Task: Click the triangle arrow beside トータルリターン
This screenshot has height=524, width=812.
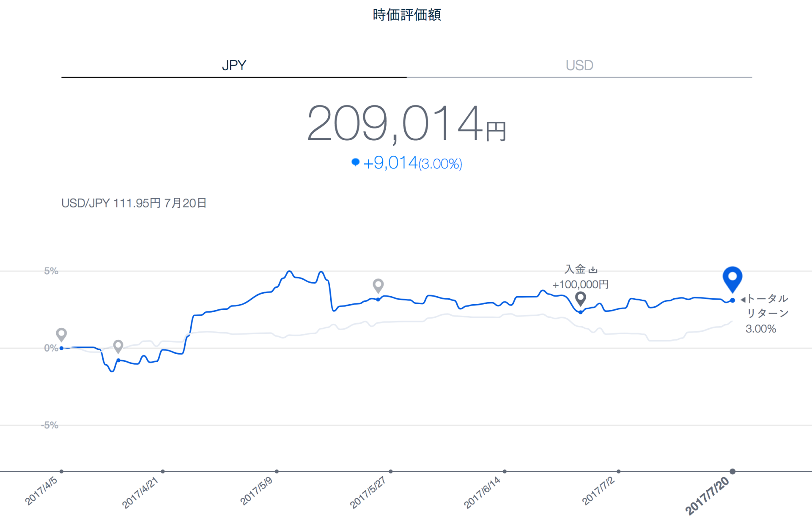Action: 743,300
